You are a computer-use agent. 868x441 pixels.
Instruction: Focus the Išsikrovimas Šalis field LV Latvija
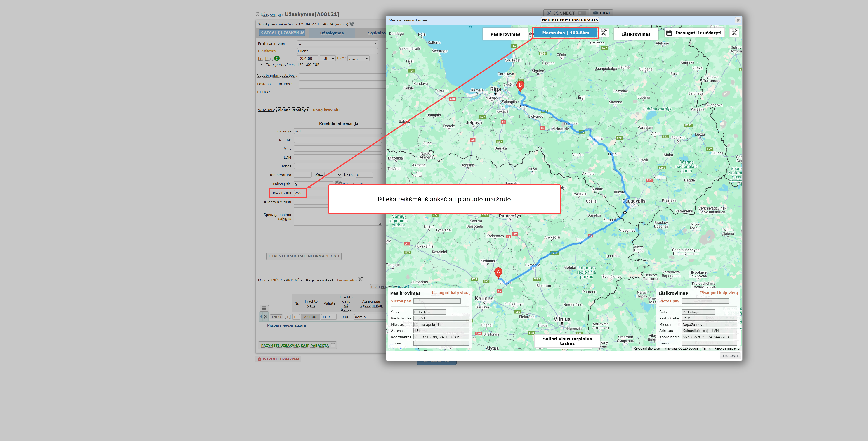point(698,312)
